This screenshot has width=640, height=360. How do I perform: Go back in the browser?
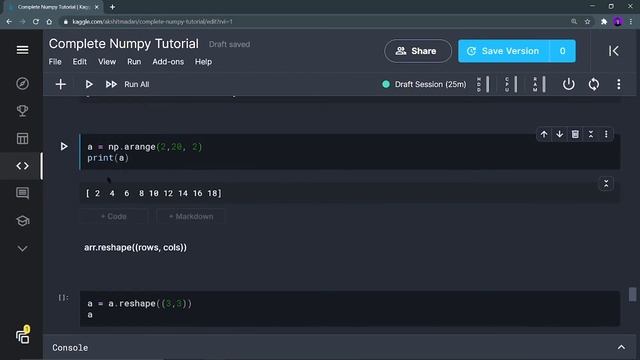[9, 22]
